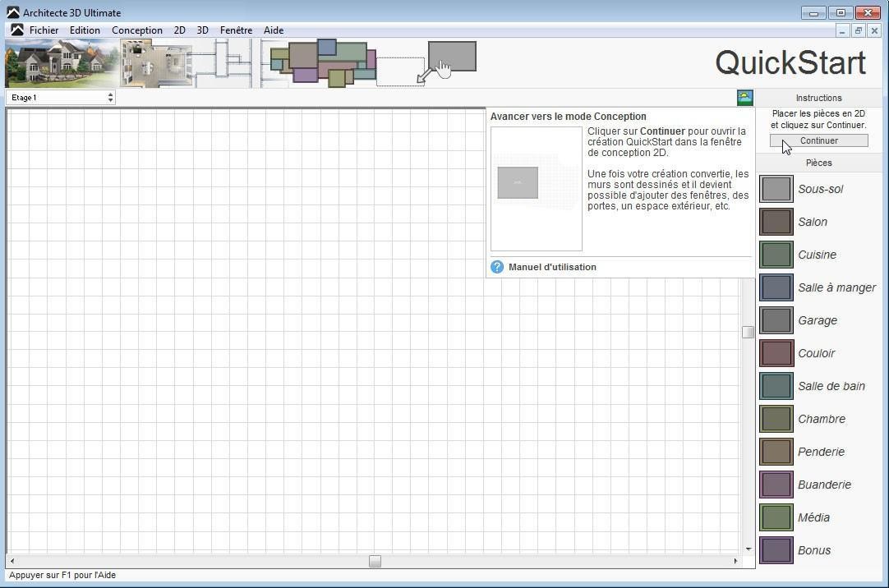The image size is (889, 588).
Task: Select the Cuisine room swatch
Action: 776,255
